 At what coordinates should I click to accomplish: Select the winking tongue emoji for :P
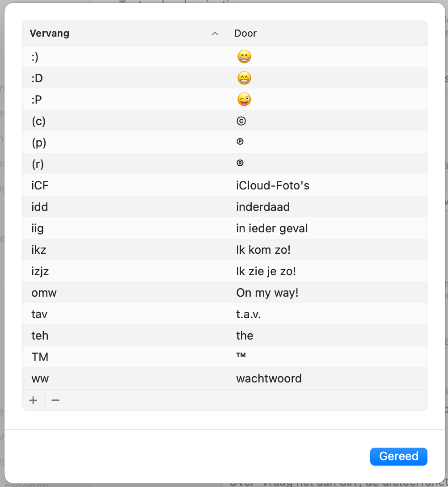point(244,99)
